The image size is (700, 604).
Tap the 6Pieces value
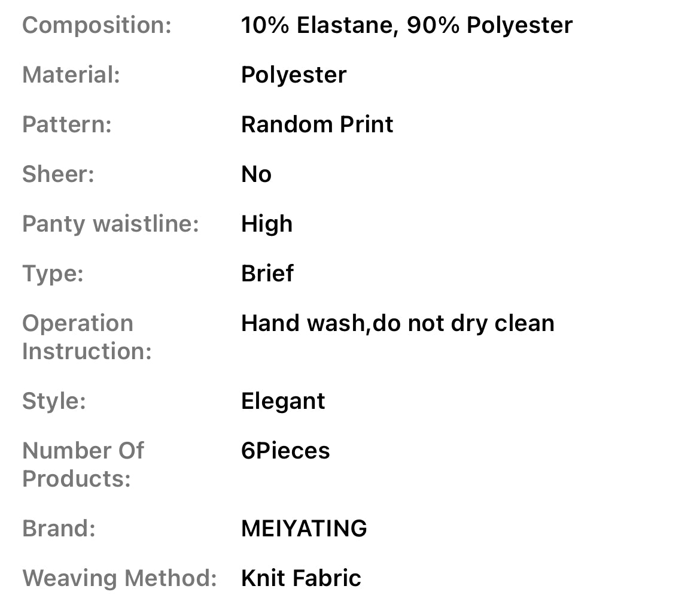(x=285, y=451)
